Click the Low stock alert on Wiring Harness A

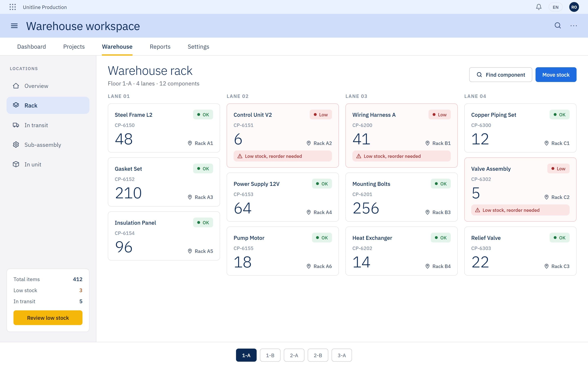tap(401, 156)
